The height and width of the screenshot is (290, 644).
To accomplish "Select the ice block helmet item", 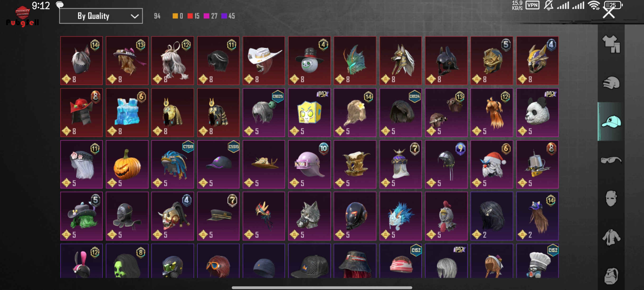I will (x=127, y=112).
